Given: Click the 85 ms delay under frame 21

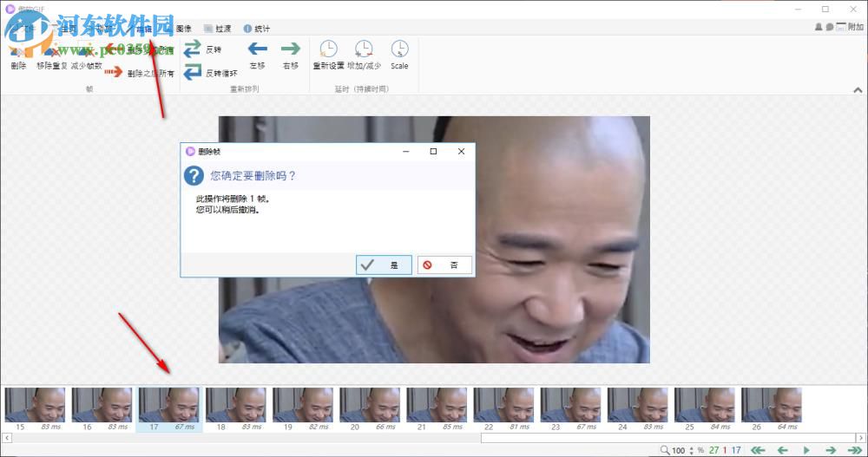Looking at the screenshot, I should pos(453,428).
